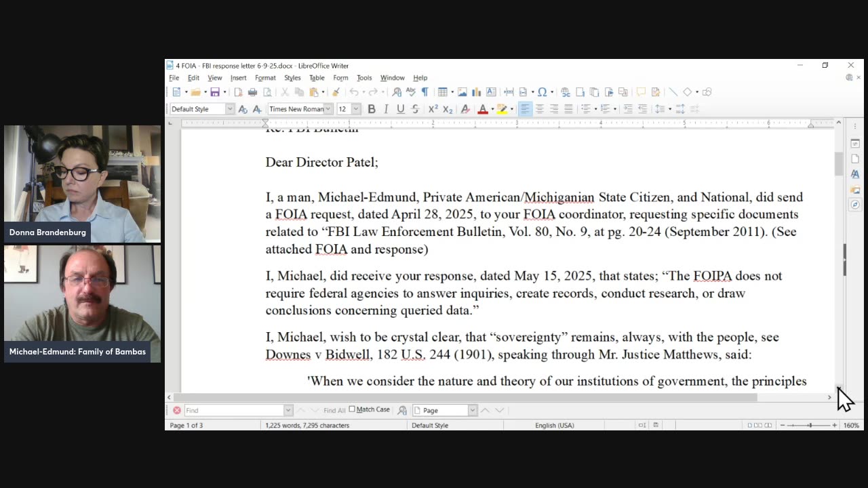This screenshot has height=488, width=868.
Task: Run the spelling check tool
Action: (410, 92)
